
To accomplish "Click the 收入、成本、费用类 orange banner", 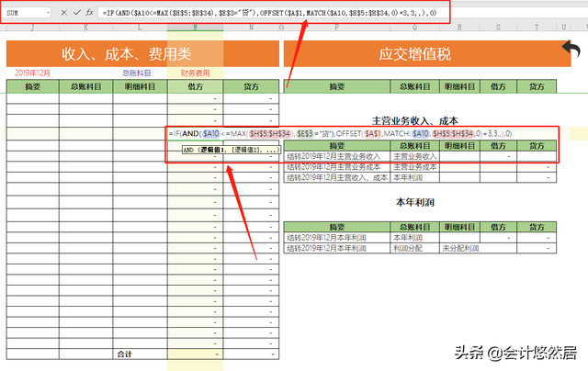I will click(142, 53).
